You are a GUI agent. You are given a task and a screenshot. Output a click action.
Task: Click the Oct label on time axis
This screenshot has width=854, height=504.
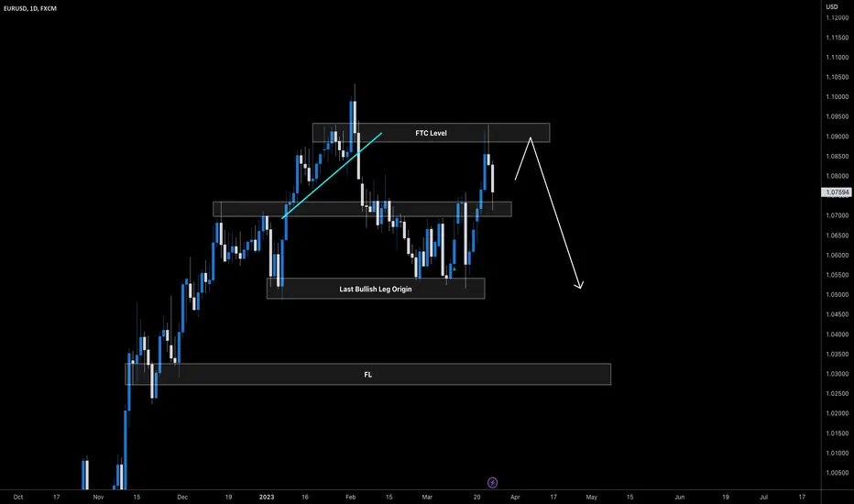pos(18,497)
